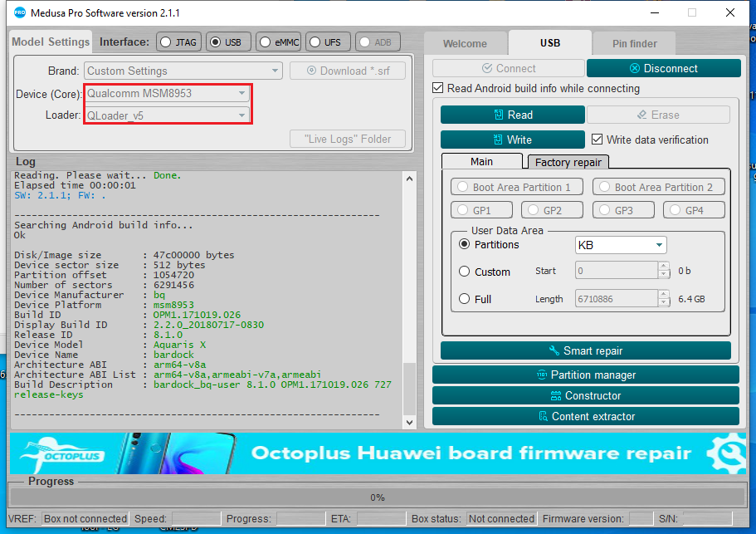
Task: Click the Length 6710886 input field
Action: coord(617,299)
